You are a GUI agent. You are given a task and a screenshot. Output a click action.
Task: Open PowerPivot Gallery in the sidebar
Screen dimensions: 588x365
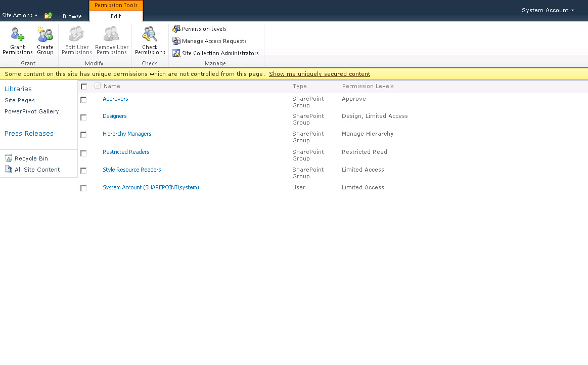pos(31,111)
